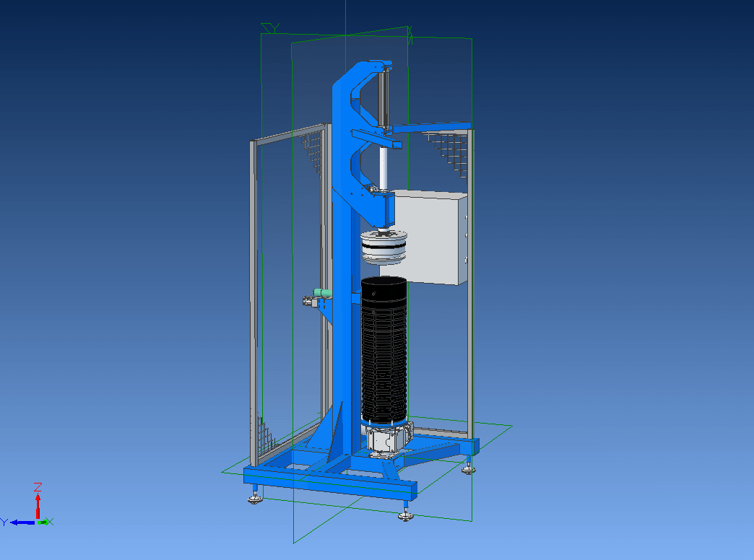
Task: Select the white piston rod
Action: (383, 167)
